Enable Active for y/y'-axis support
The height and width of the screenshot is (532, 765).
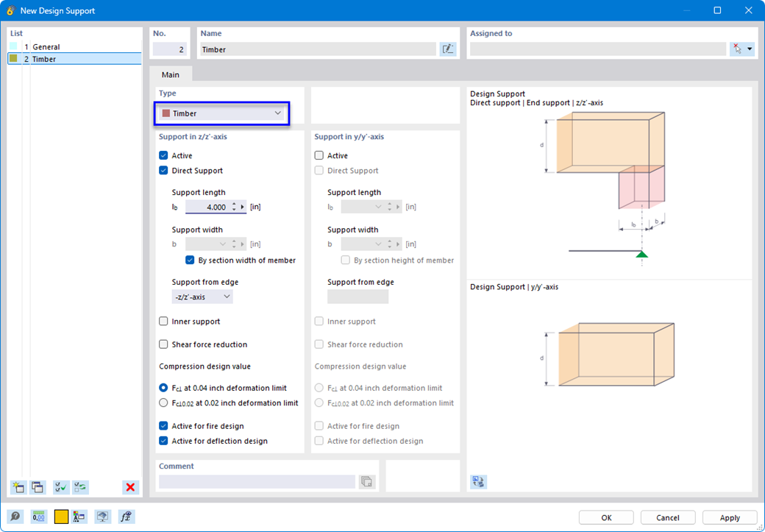coord(319,155)
